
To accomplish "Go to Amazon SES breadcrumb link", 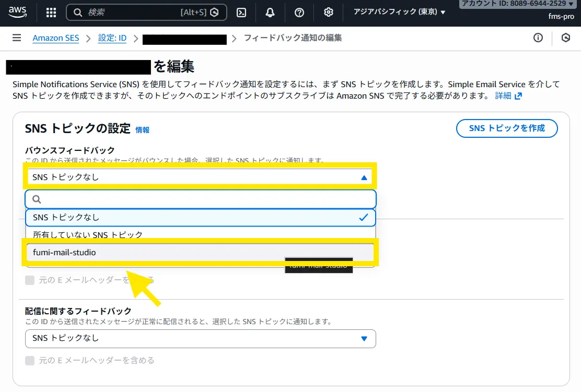I will 56,38.
